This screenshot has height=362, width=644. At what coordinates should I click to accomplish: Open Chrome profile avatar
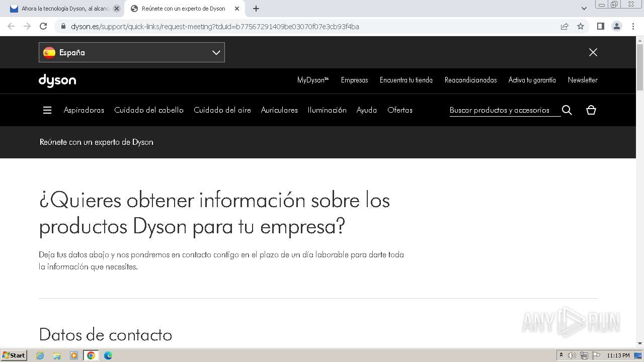617,26
